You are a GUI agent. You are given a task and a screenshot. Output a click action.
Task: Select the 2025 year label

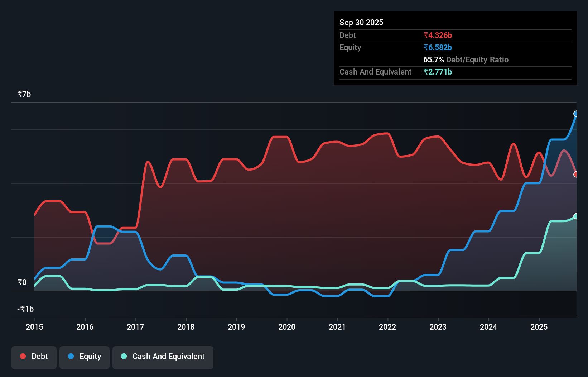pyautogui.click(x=539, y=327)
